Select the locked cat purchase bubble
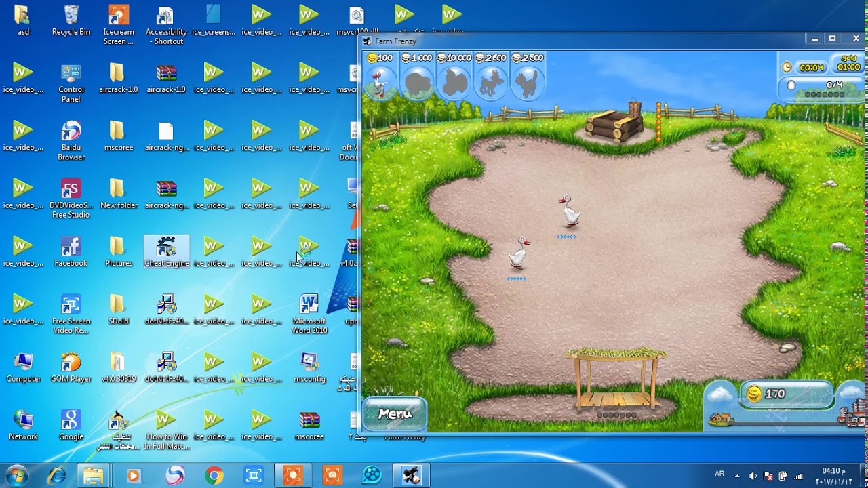868x488 pixels. click(x=528, y=77)
